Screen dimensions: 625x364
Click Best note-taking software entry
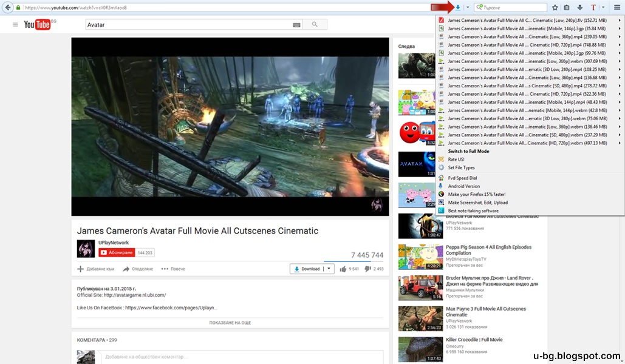click(473, 211)
